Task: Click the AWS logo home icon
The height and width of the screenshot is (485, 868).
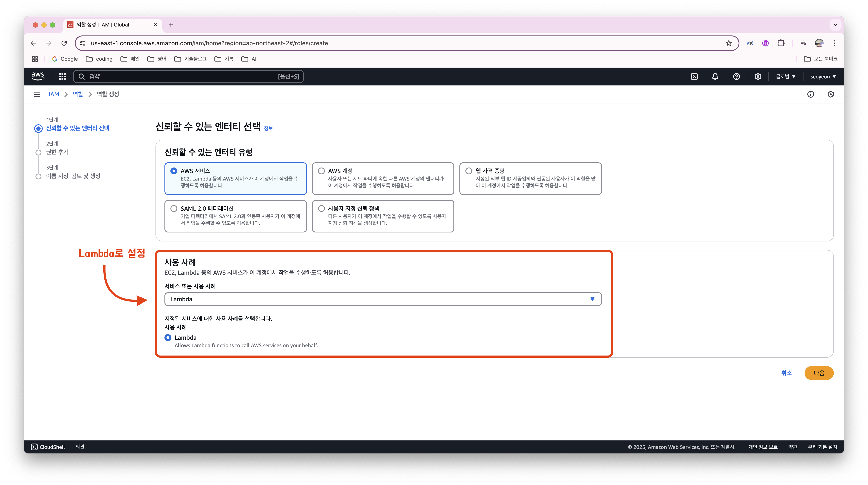Action: (x=38, y=76)
